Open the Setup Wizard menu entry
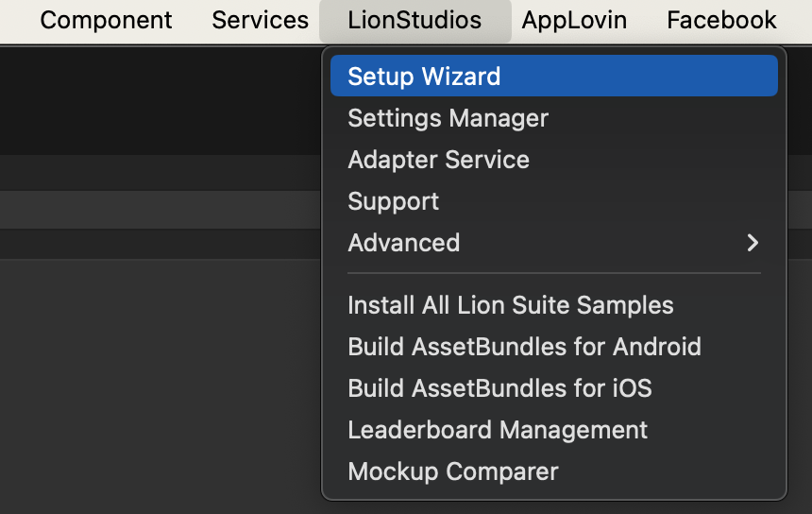 (553, 76)
